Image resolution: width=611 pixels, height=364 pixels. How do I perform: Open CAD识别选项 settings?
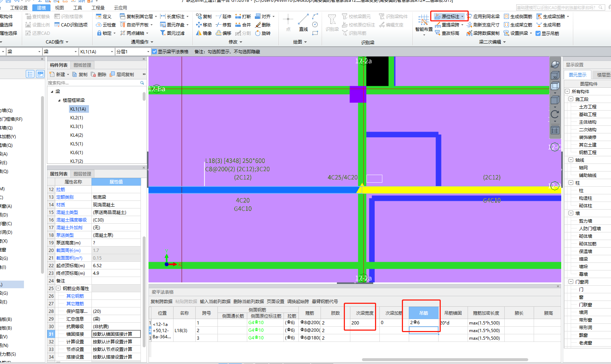click(71, 25)
